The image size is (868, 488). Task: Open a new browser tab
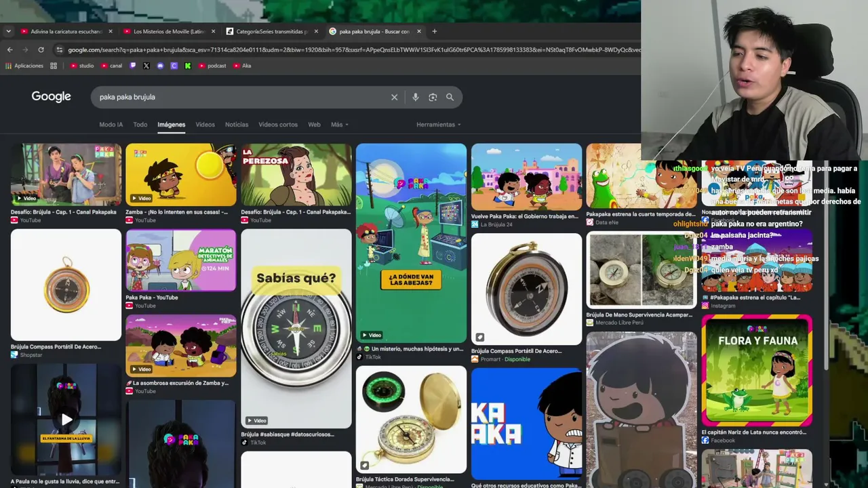tap(435, 31)
